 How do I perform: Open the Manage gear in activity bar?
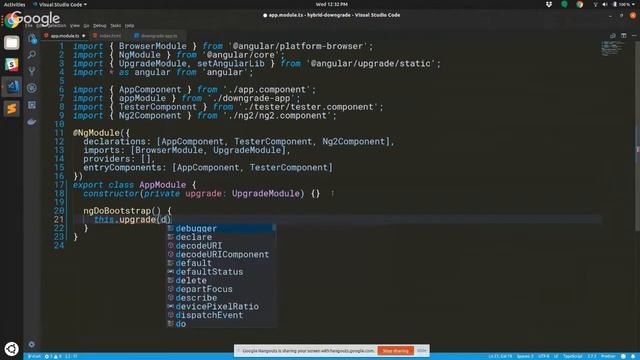tap(32, 344)
